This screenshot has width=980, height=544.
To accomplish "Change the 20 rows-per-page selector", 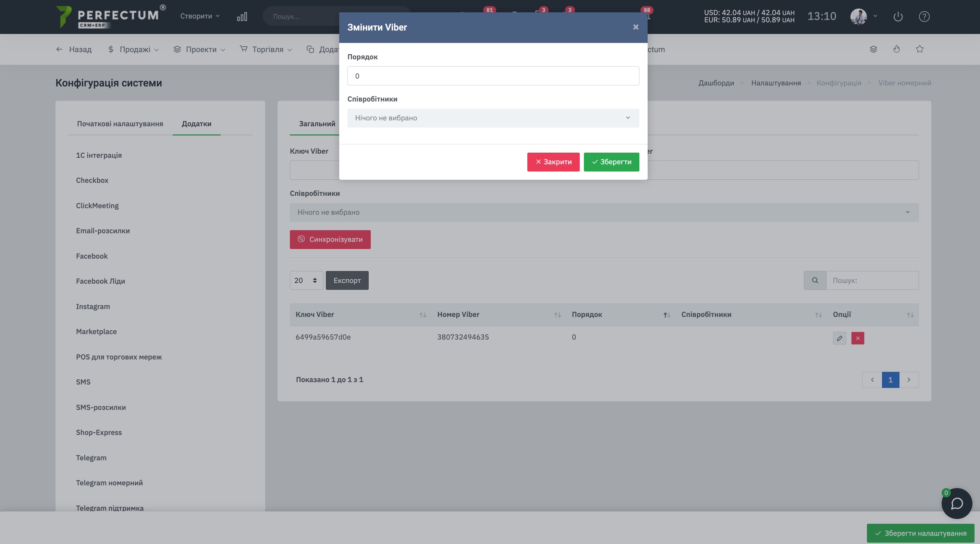I will pyautogui.click(x=306, y=281).
